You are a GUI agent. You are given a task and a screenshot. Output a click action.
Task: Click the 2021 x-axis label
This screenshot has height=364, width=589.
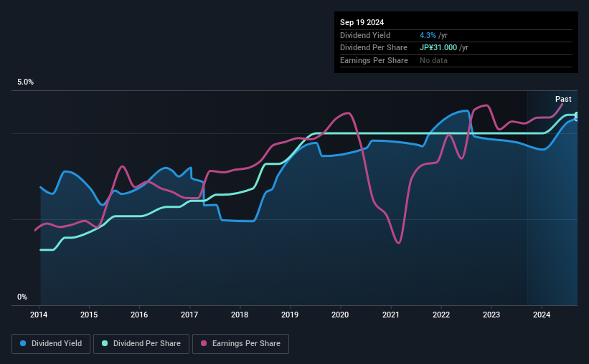391,315
